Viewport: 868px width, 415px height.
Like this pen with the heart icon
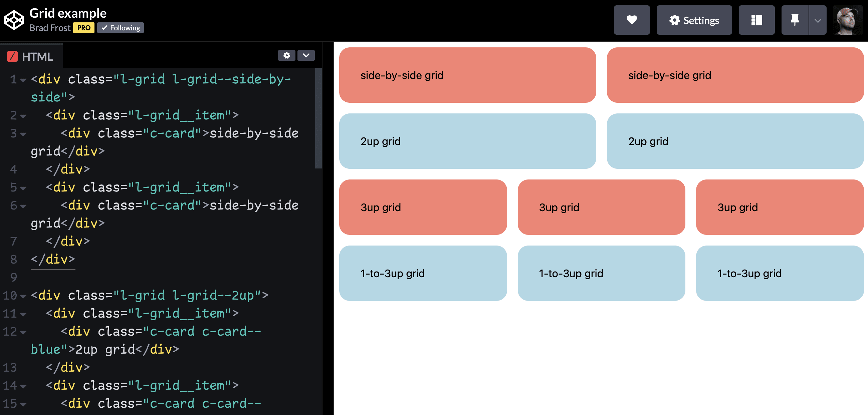point(632,20)
